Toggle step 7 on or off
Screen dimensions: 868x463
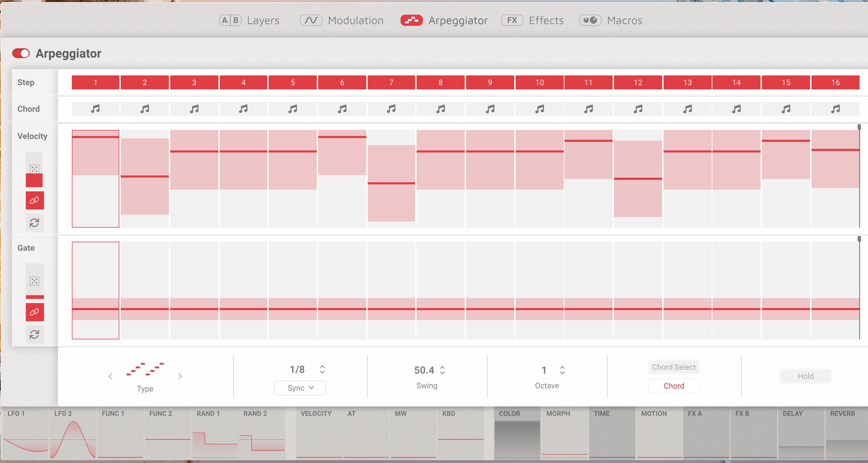[x=391, y=82]
